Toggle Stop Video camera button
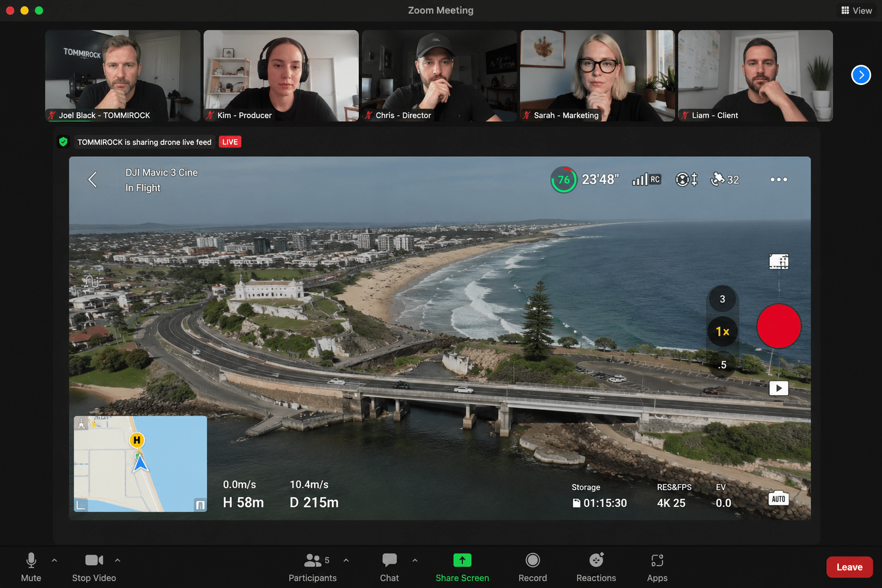This screenshot has height=588, width=882. [x=94, y=567]
